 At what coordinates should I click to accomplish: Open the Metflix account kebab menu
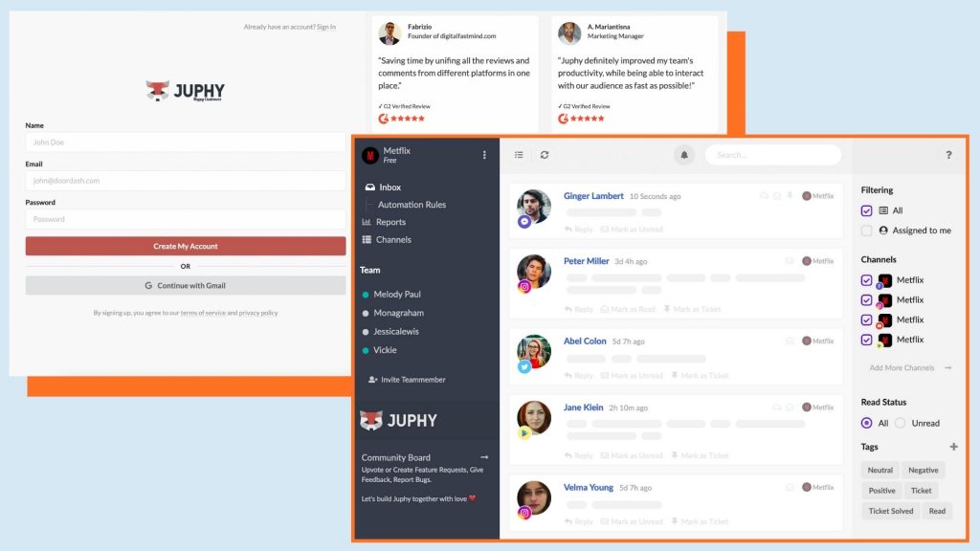484,155
